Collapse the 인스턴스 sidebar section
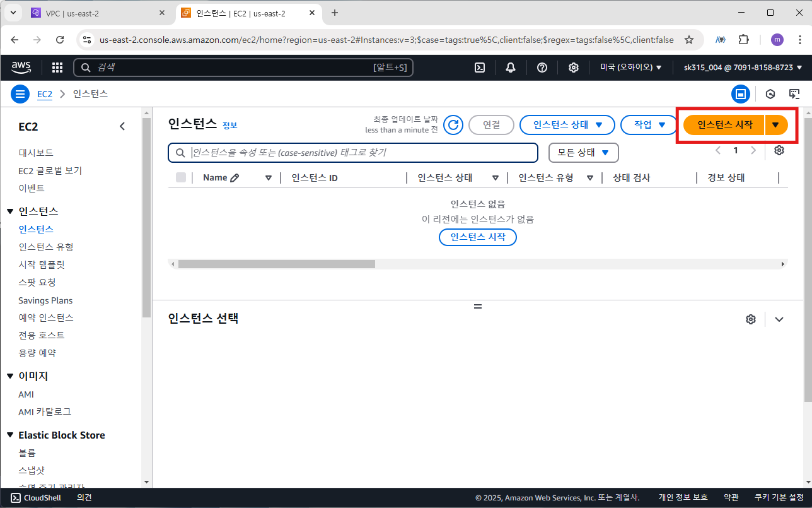 click(x=10, y=211)
